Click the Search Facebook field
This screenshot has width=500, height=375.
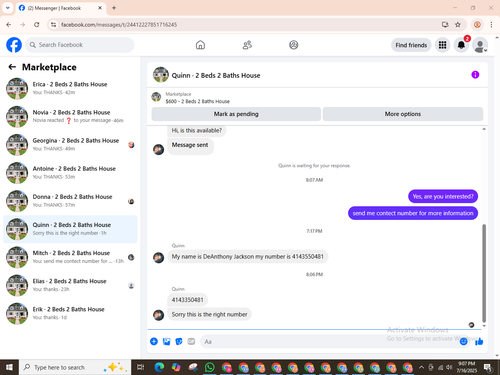pyautogui.click(x=80, y=45)
